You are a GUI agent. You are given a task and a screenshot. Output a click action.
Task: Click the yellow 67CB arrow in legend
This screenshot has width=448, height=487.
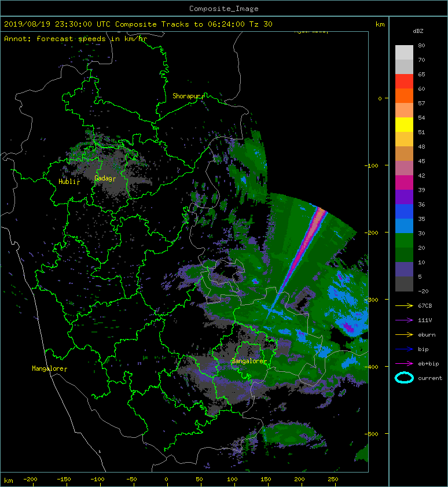tap(404, 306)
